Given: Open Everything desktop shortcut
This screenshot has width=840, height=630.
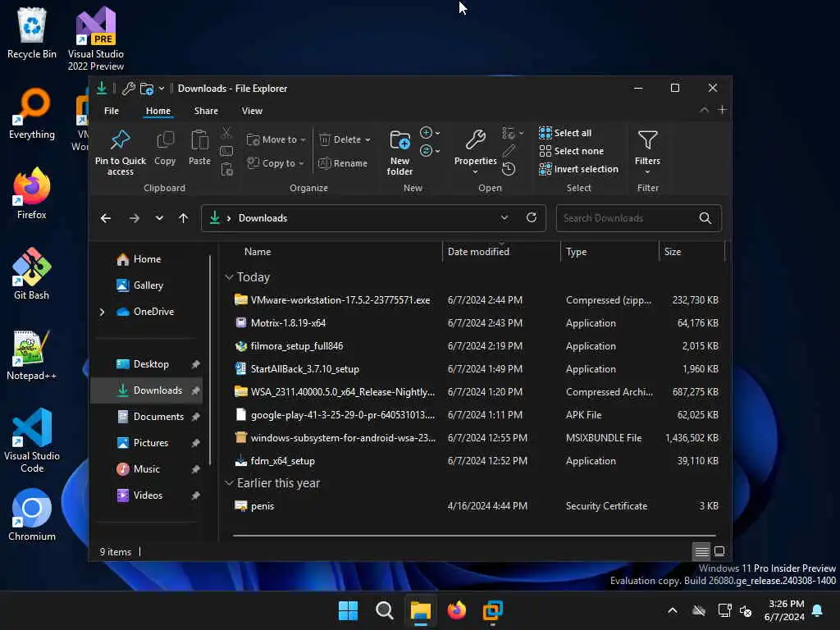Looking at the screenshot, I should click(32, 113).
